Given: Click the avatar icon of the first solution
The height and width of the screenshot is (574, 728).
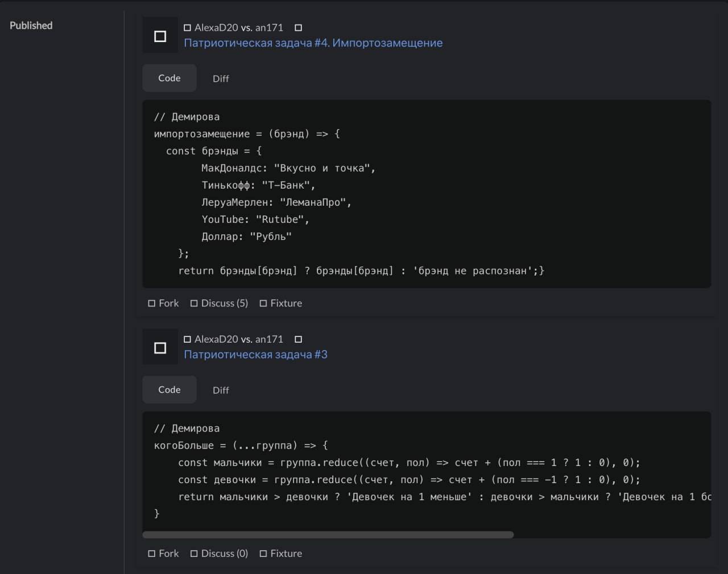Looking at the screenshot, I should point(160,35).
